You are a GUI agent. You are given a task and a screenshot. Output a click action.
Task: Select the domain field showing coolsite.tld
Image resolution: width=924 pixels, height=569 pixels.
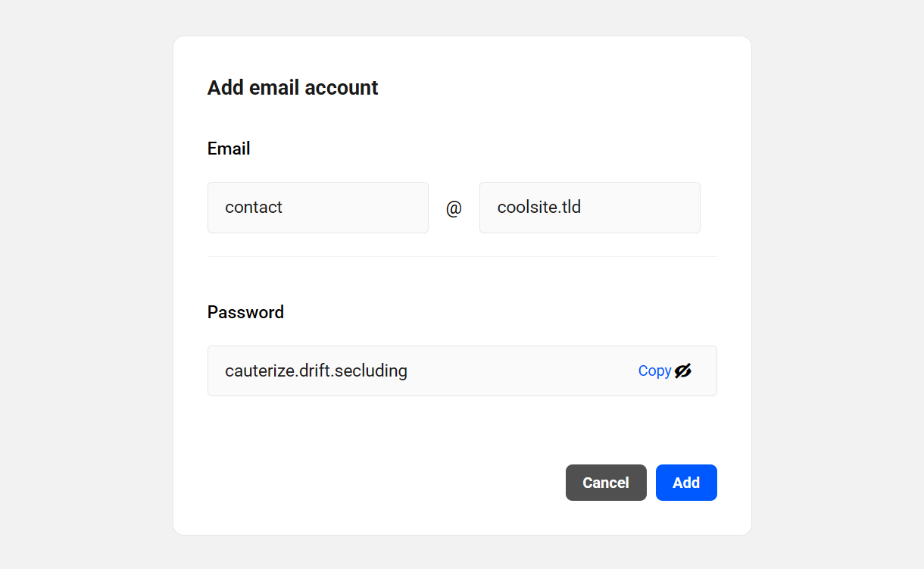(589, 208)
